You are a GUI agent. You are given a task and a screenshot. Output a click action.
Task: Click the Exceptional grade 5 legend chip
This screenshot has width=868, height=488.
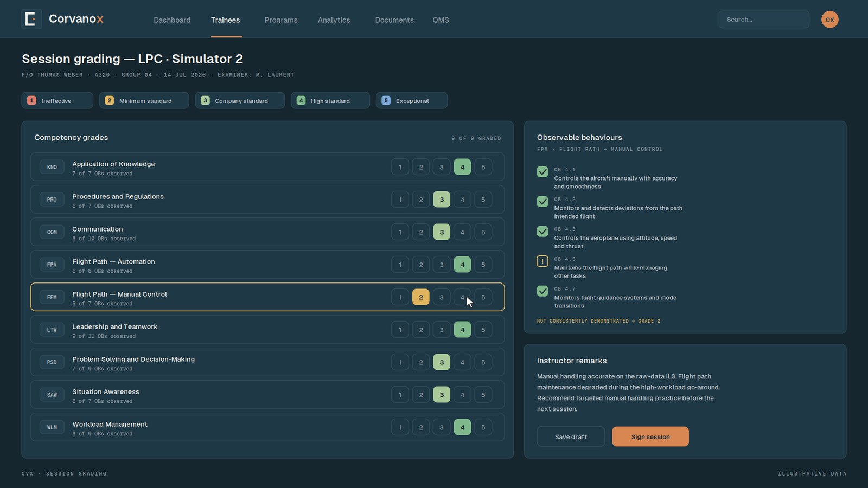(x=412, y=100)
